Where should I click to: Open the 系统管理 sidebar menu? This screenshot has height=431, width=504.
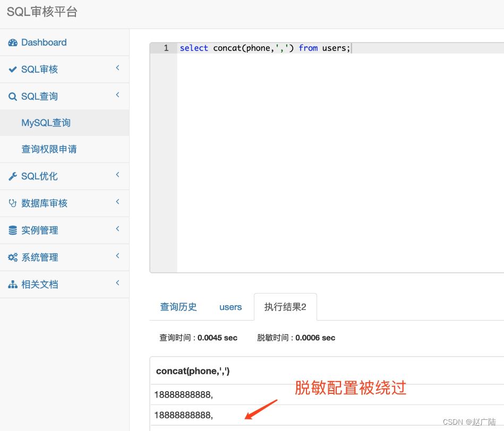point(64,257)
